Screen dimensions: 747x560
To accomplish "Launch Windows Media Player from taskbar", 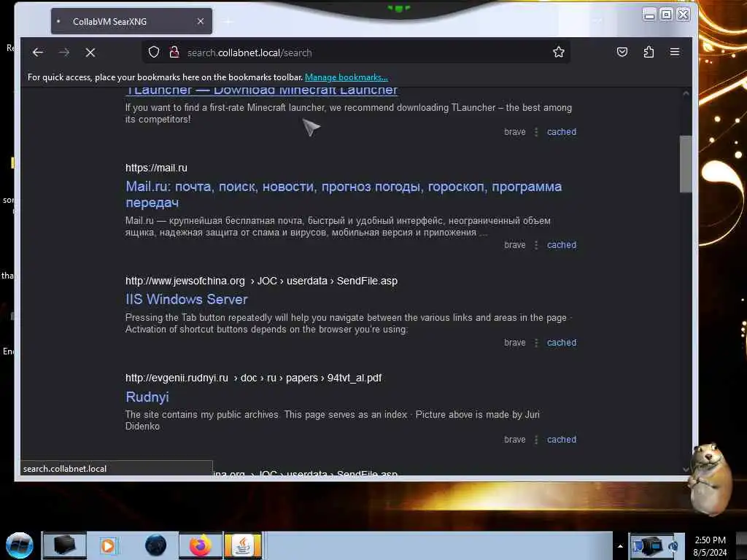I will (109, 545).
